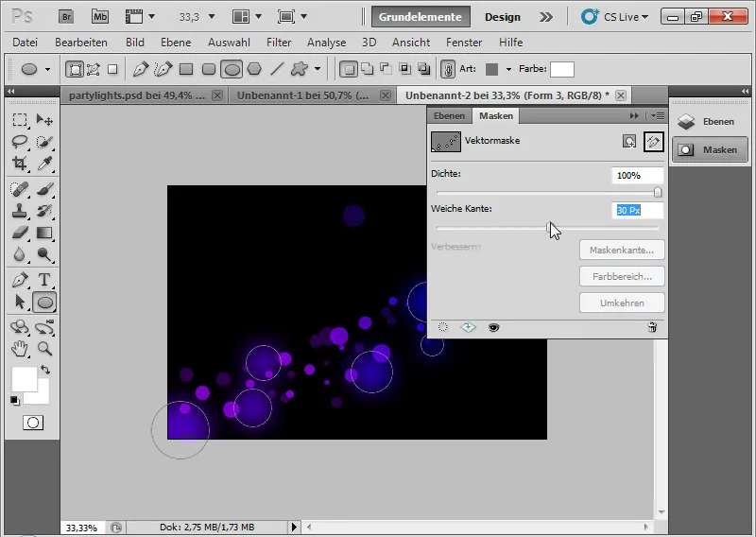The height and width of the screenshot is (537, 756).
Task: Add pixel mask button
Action: (x=629, y=142)
